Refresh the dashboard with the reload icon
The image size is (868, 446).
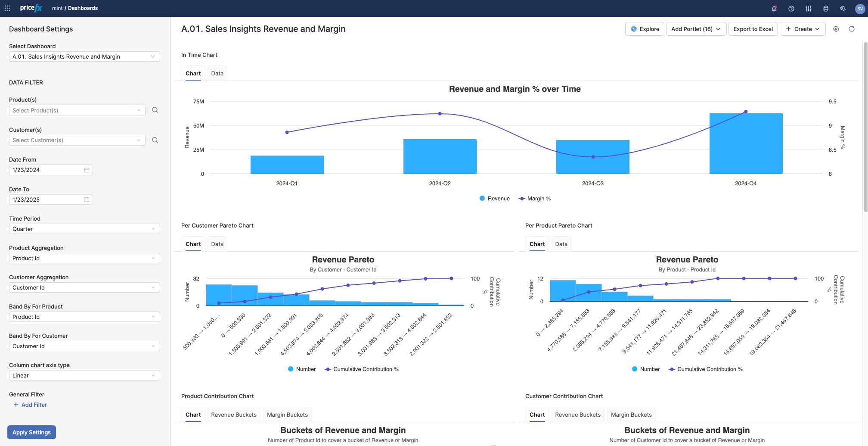pos(852,29)
